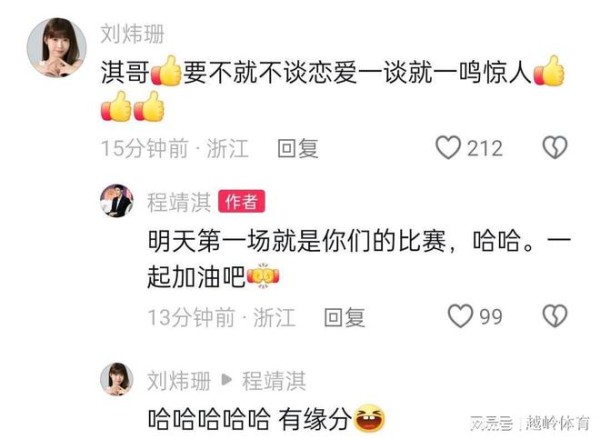Reply to 程靖淇's comment from 13分钟前
Viewport: 600px width, 439px height.
tap(344, 318)
